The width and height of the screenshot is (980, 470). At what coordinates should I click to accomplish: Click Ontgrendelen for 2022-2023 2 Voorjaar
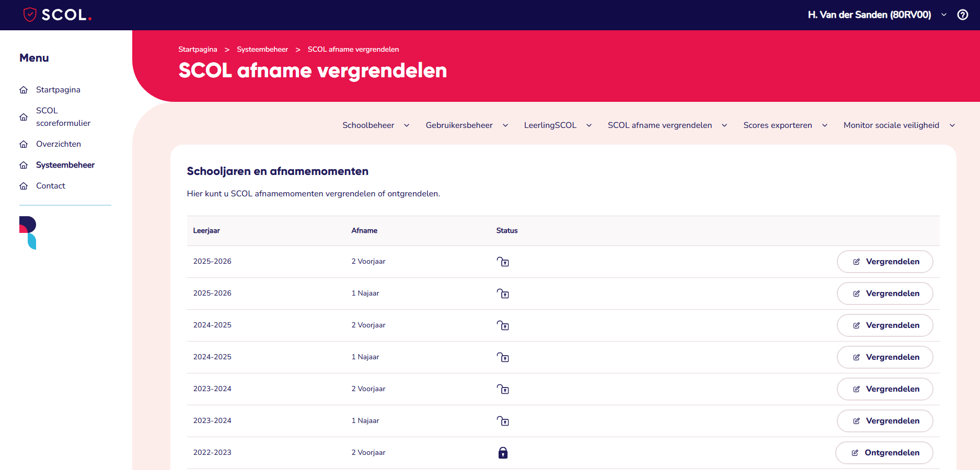(884, 453)
